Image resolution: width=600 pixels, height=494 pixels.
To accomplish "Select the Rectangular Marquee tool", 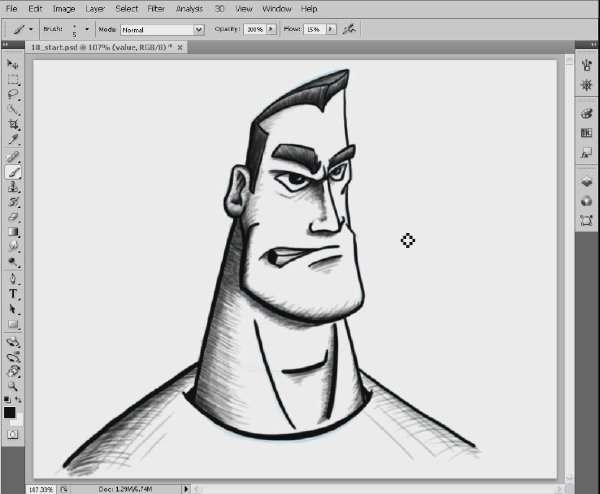I will point(13,80).
